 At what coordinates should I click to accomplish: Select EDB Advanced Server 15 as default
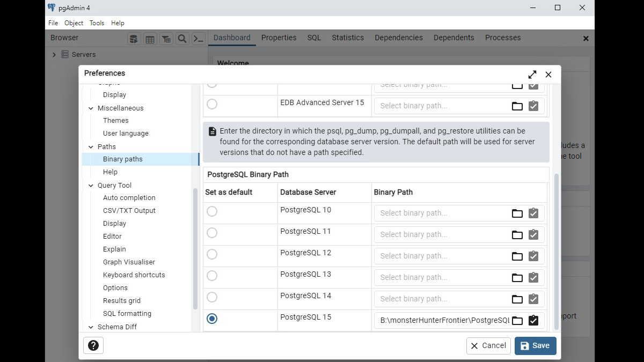click(212, 104)
